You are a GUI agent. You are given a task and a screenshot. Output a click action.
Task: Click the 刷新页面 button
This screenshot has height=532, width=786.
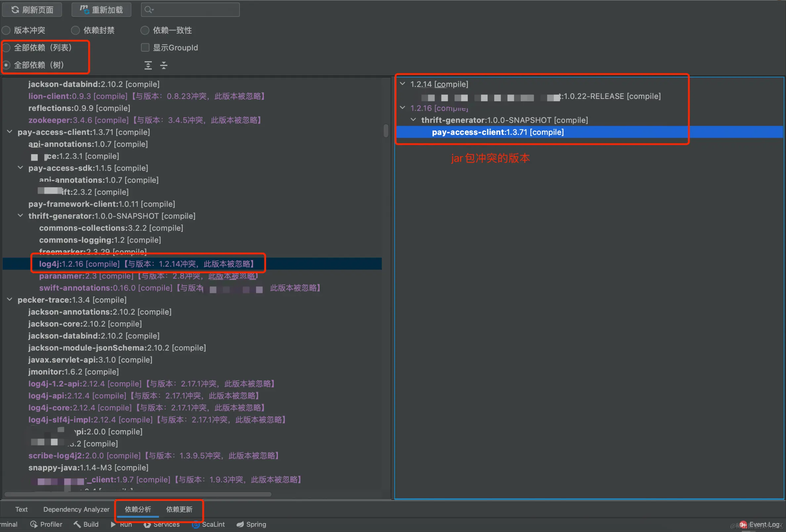pos(32,10)
